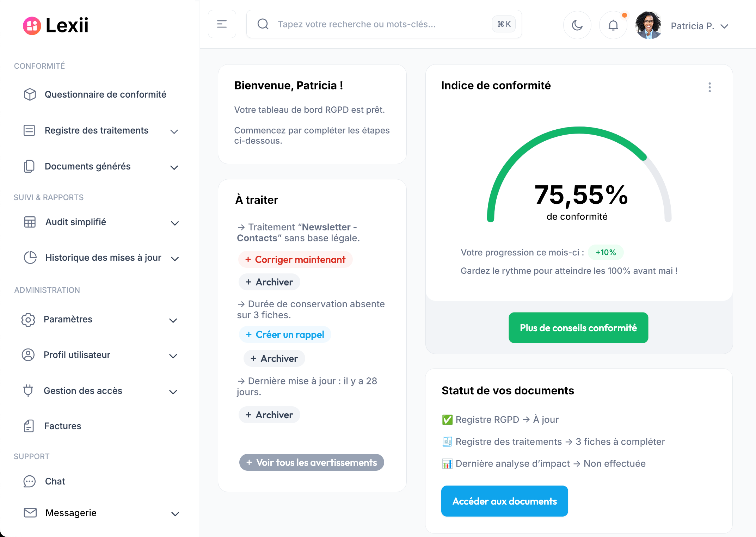
Task: Open notifications bell icon
Action: click(x=613, y=25)
